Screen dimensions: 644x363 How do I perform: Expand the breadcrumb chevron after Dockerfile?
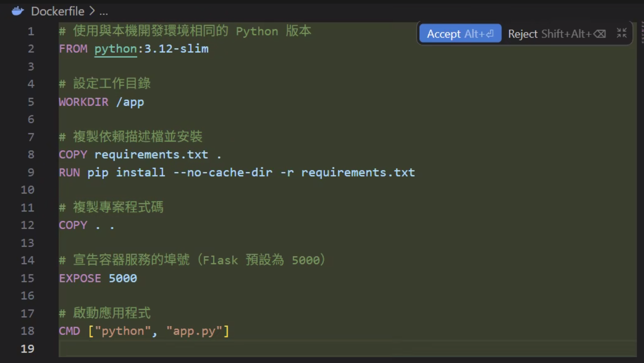92,11
